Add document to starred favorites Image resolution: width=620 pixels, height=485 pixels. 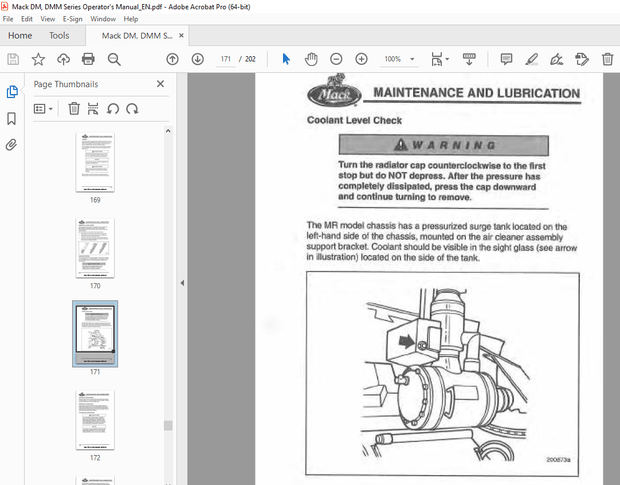[x=38, y=59]
